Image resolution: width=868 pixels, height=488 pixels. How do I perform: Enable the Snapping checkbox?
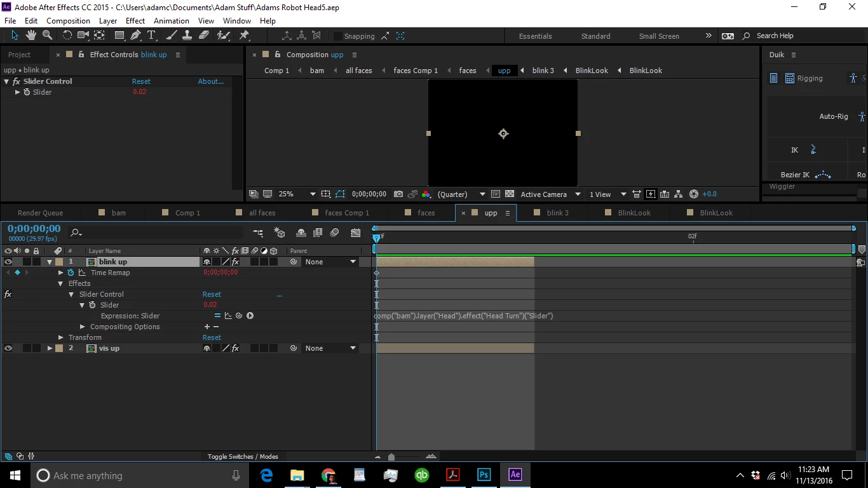(338, 36)
